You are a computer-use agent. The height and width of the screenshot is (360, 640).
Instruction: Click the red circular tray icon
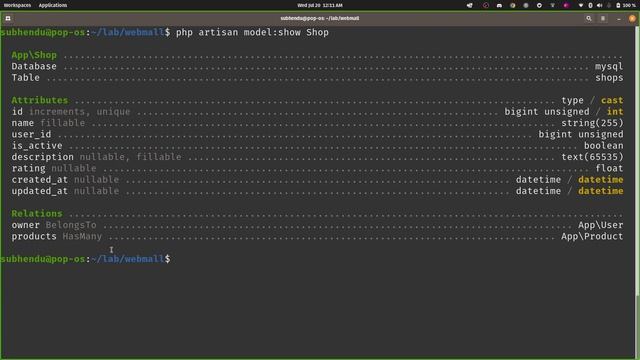point(485,5)
